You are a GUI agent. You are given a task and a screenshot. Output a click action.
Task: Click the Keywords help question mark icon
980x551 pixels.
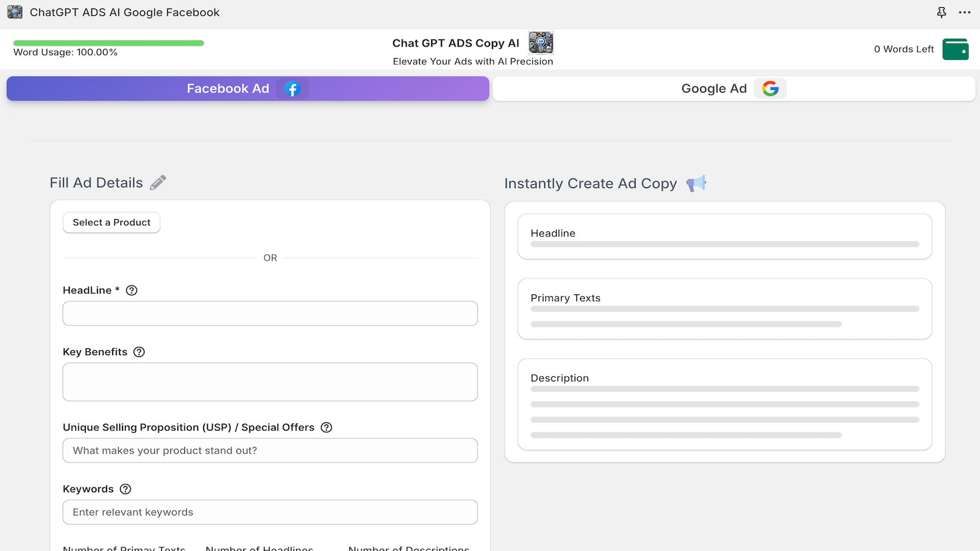coord(126,489)
